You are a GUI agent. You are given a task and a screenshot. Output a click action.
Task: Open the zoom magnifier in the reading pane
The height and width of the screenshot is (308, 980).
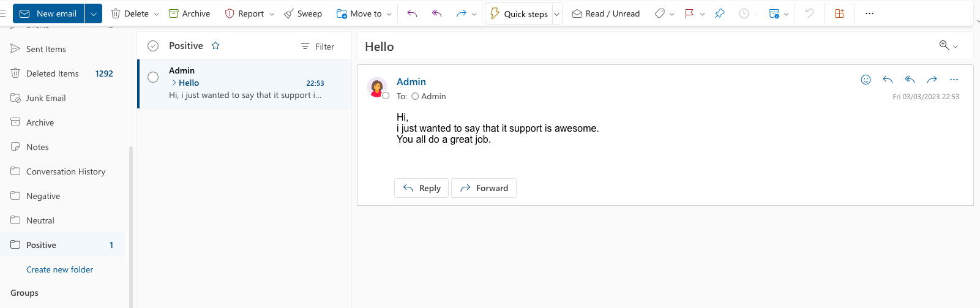pos(944,45)
